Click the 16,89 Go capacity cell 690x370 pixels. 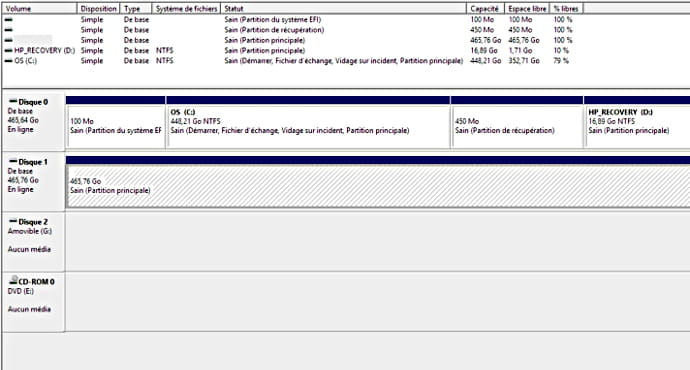[x=484, y=51]
